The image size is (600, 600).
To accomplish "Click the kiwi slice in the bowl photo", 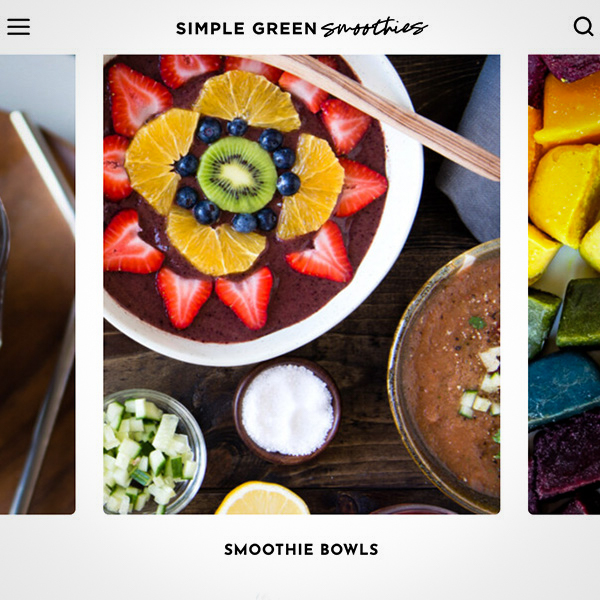I will 237,175.
